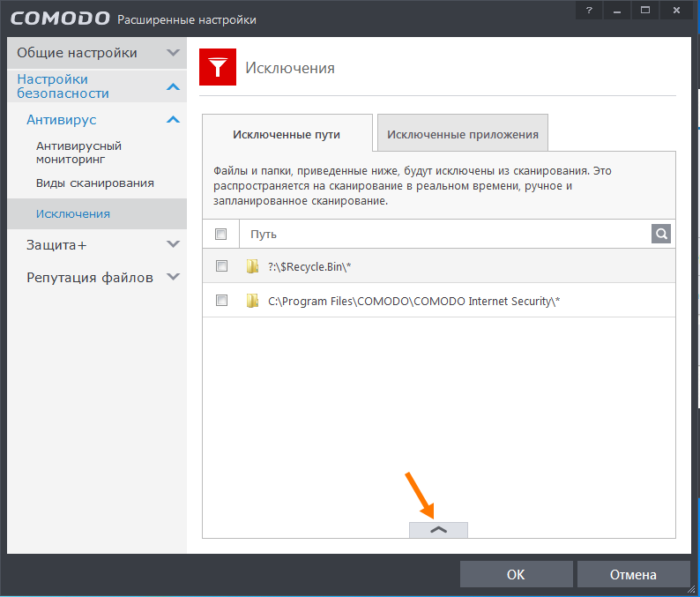700x597 pixels.
Task: Click the red filter Исключения icon
Action: [x=218, y=67]
